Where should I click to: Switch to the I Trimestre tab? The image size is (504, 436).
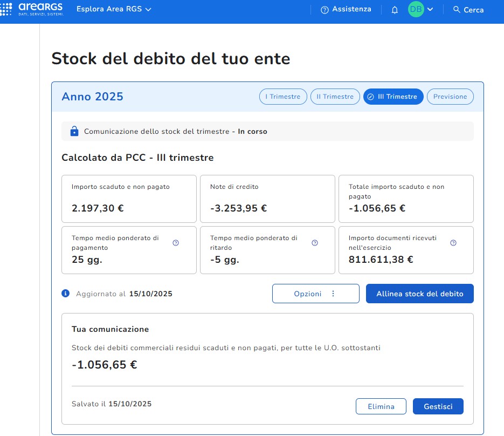[x=283, y=97]
